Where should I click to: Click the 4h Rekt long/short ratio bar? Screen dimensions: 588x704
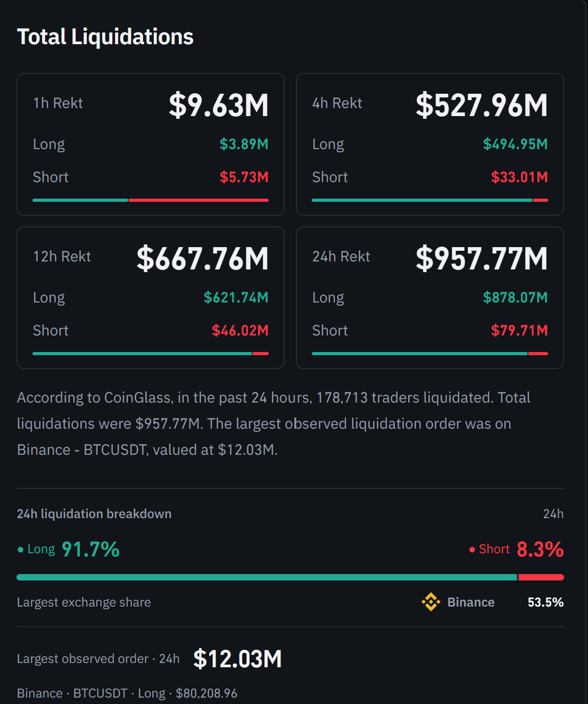pos(430,200)
